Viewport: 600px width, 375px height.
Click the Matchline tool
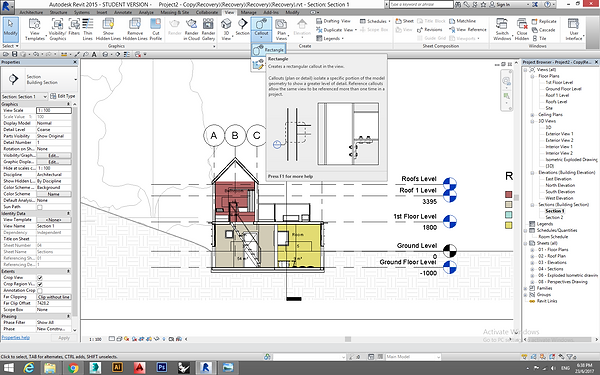pyautogui.click(x=463, y=21)
